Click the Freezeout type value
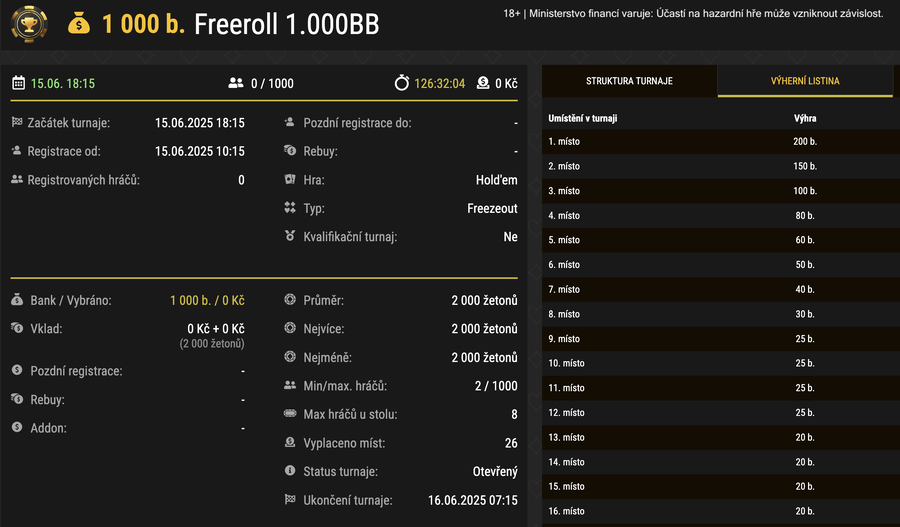Image resolution: width=900 pixels, height=527 pixels. (492, 208)
